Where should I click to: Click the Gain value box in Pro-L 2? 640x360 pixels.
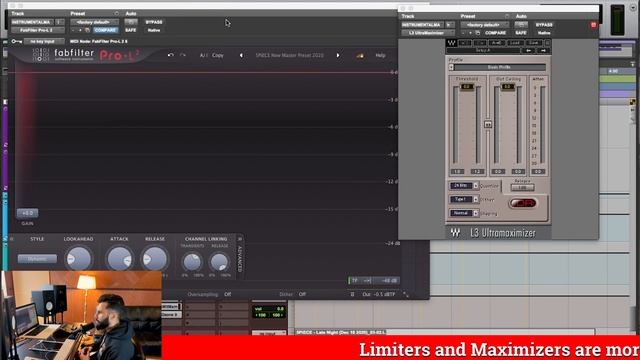27,213
